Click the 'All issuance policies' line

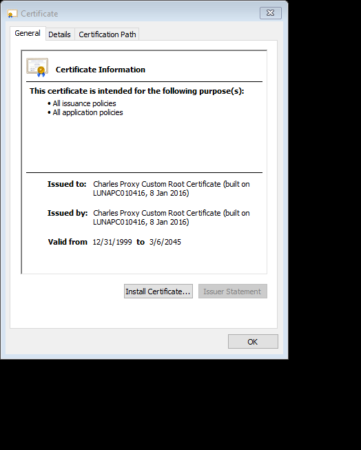click(x=84, y=103)
